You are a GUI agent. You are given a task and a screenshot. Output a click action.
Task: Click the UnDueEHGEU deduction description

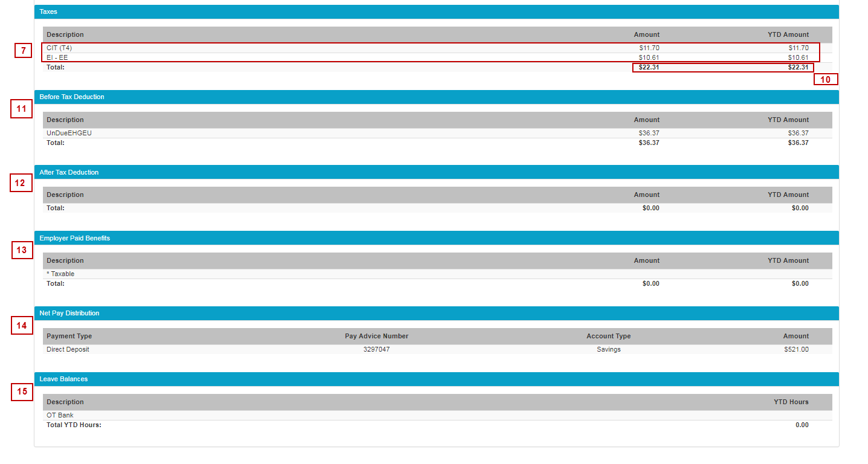tap(69, 133)
